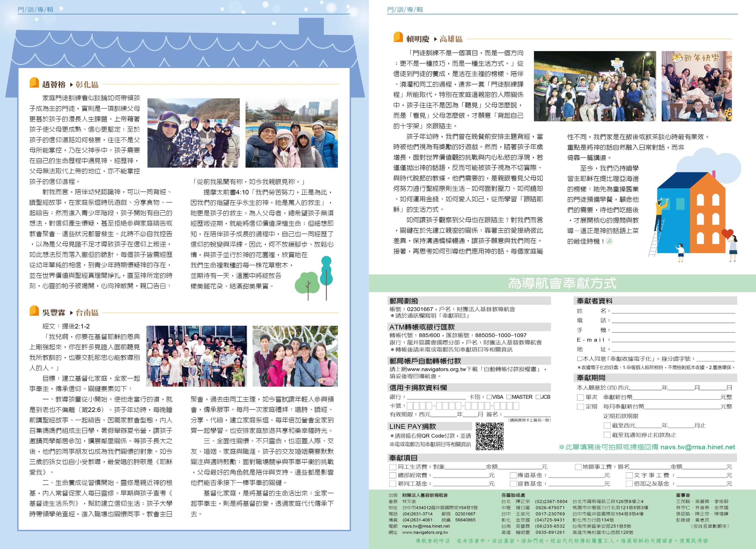Viewport: 756px width, 549px height.
Task: Click the small green end-of-article logo mark
Action: tap(609, 241)
